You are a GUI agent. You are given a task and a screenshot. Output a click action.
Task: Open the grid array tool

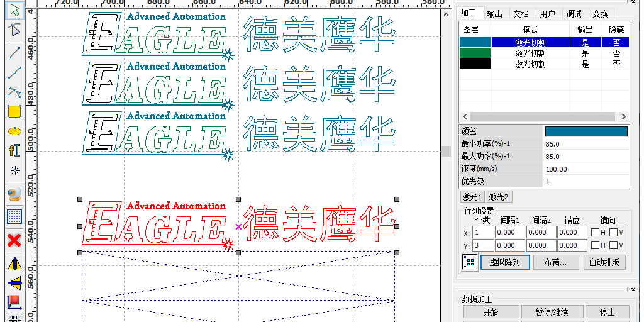click(x=15, y=216)
